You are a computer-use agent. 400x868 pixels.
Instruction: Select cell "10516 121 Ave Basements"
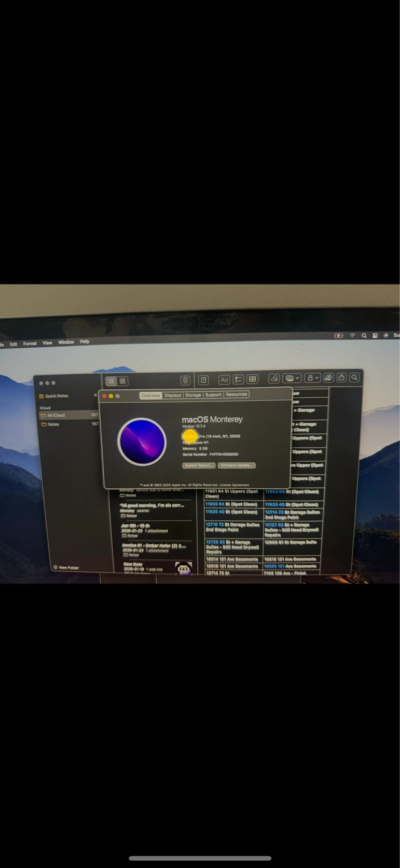click(293, 559)
